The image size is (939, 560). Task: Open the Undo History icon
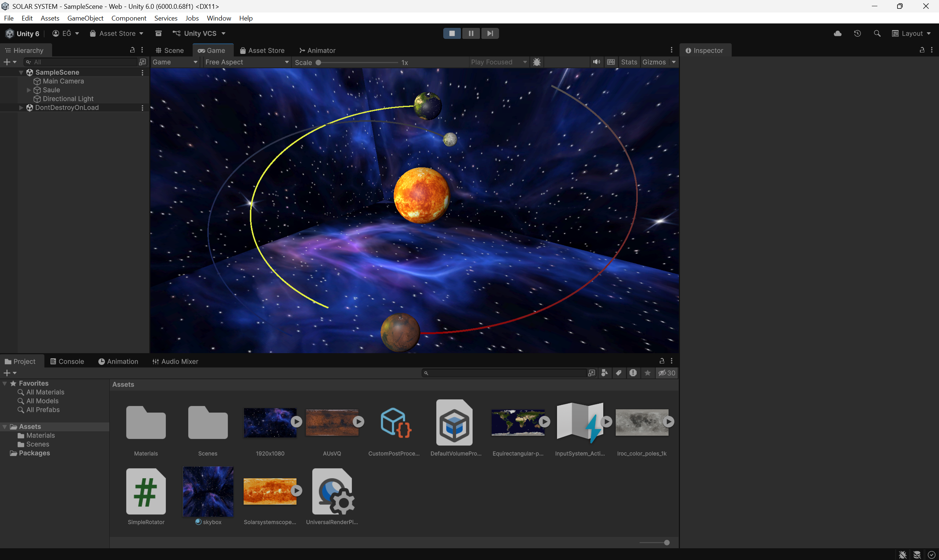pos(857,34)
